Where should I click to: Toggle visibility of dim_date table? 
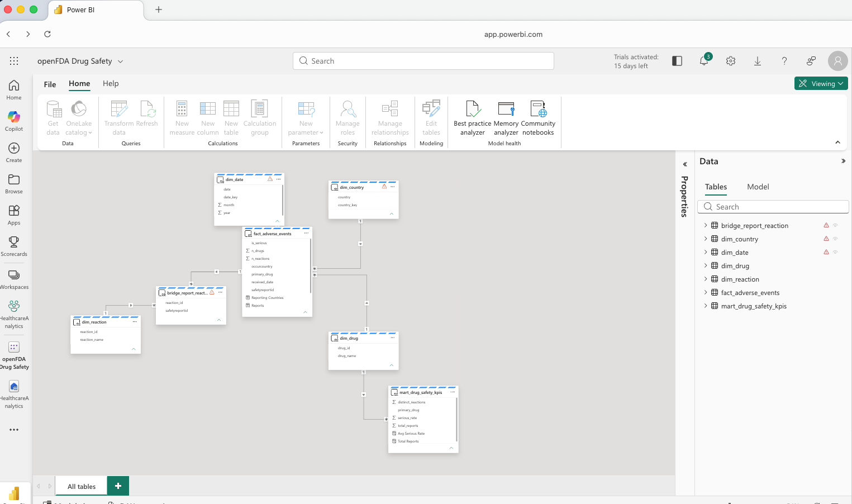[x=836, y=252]
